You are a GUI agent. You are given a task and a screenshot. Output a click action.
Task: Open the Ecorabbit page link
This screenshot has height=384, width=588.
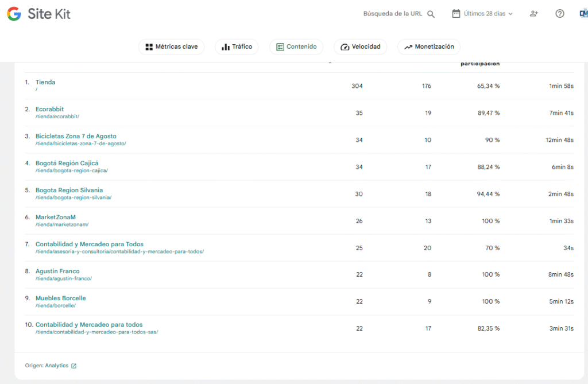coord(49,109)
